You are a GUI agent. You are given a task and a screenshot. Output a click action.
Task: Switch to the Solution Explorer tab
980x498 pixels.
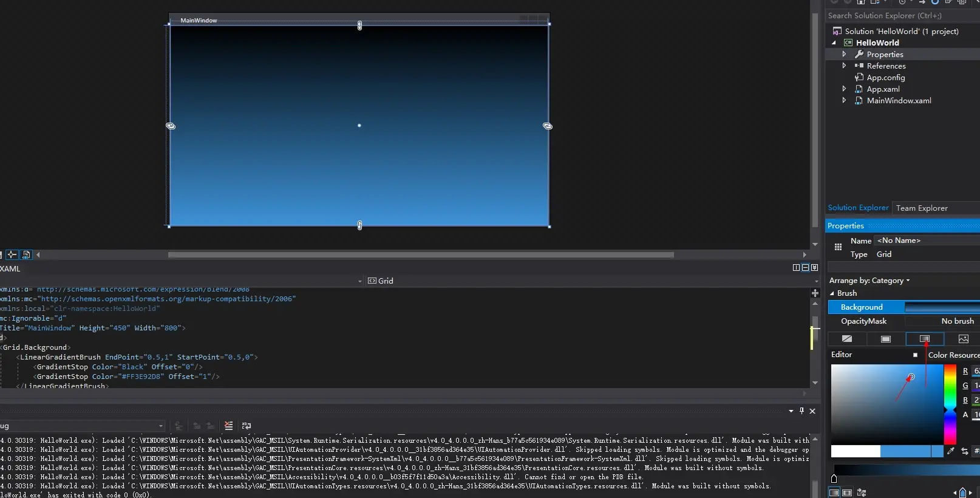click(858, 208)
